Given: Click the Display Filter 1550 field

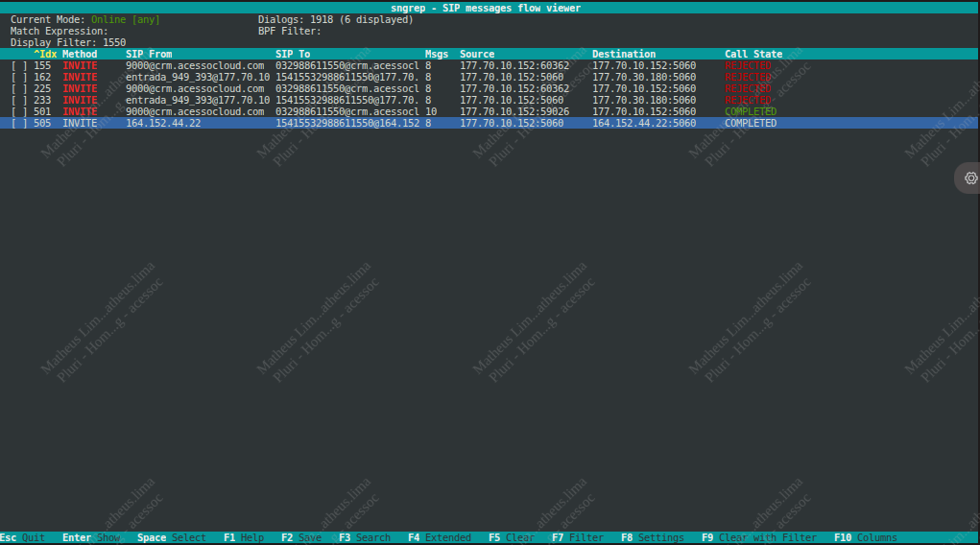Looking at the screenshot, I should coord(67,43).
